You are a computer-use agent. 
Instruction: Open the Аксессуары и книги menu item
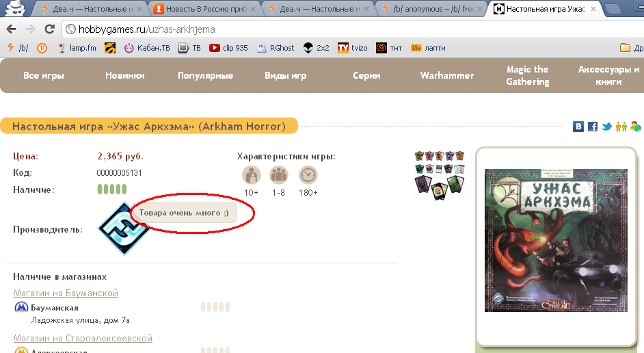tap(608, 76)
